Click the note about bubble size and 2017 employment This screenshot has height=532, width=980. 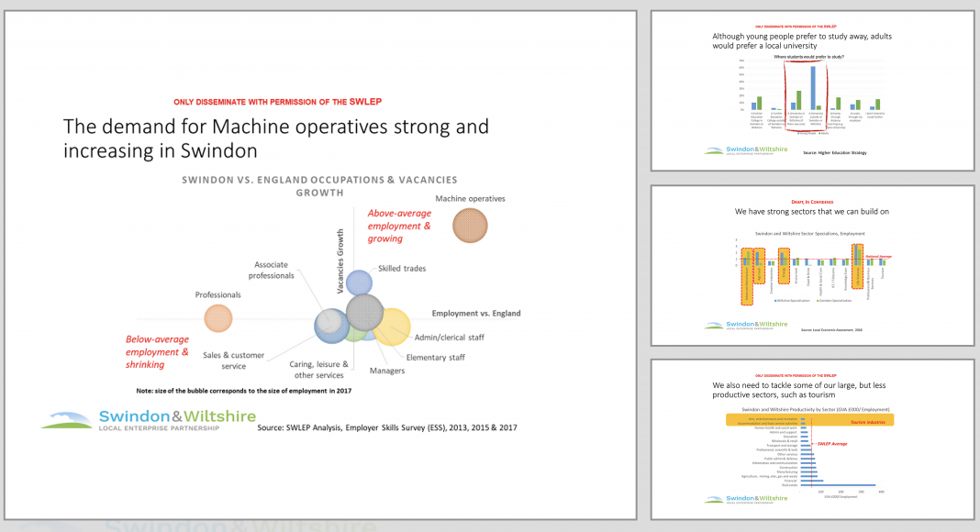click(244, 391)
